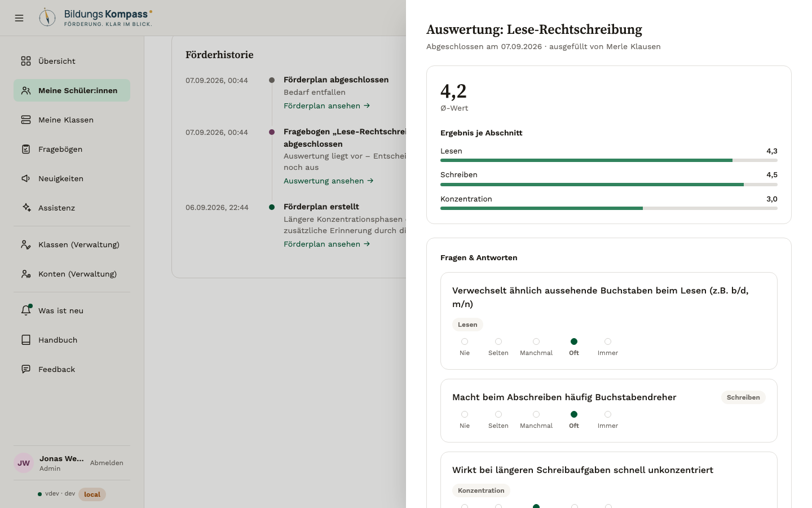This screenshot has height=508, width=812.
Task: Select Manchmal for Verwechselt ähnlich aussehende Buchstaben
Action: pyautogui.click(x=536, y=341)
